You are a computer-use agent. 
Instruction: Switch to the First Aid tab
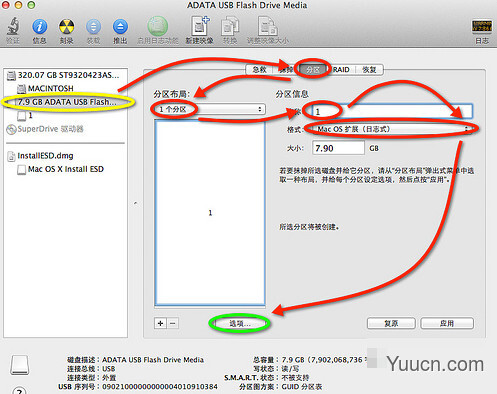coord(259,70)
